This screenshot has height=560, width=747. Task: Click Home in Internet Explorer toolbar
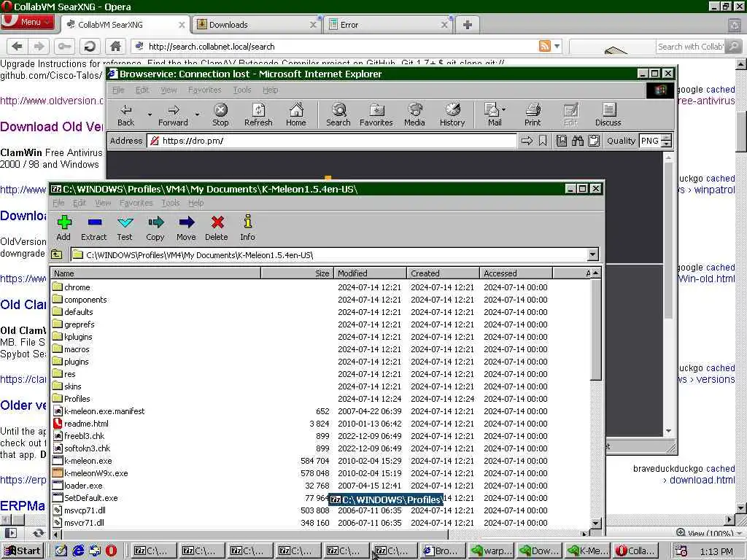pyautogui.click(x=296, y=114)
